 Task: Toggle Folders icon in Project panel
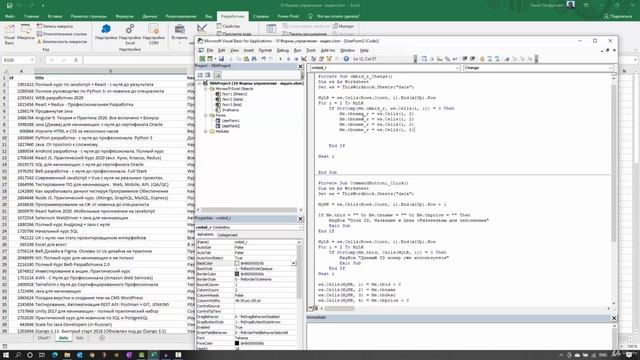click(x=217, y=75)
